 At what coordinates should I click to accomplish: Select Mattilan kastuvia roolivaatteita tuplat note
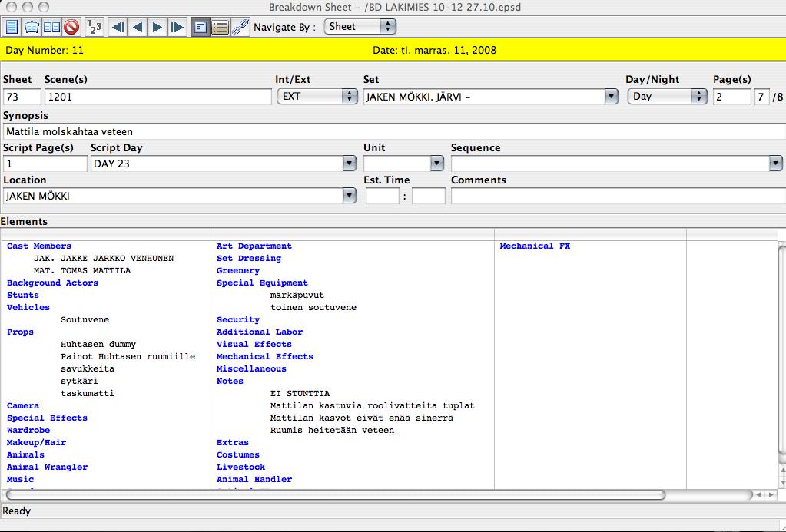point(372,406)
